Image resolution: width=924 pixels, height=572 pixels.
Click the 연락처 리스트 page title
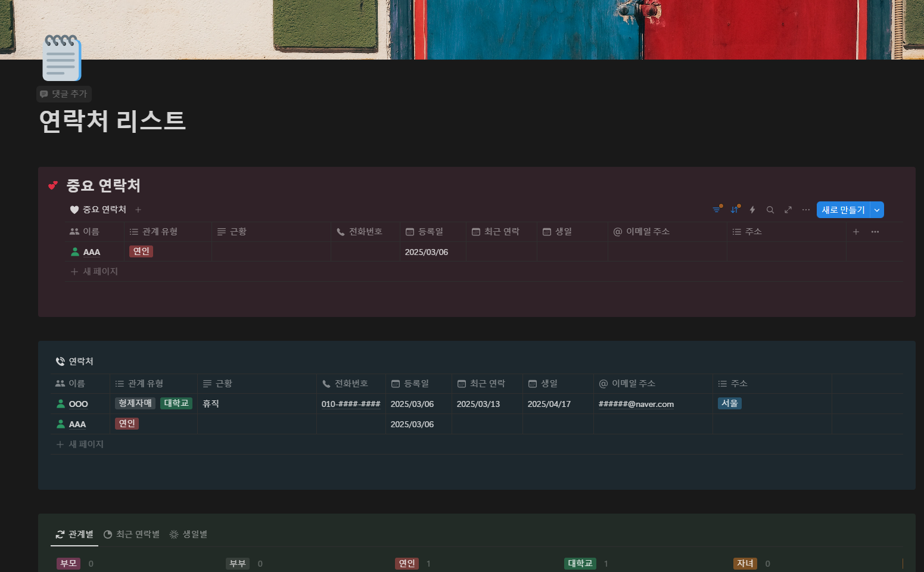click(113, 121)
